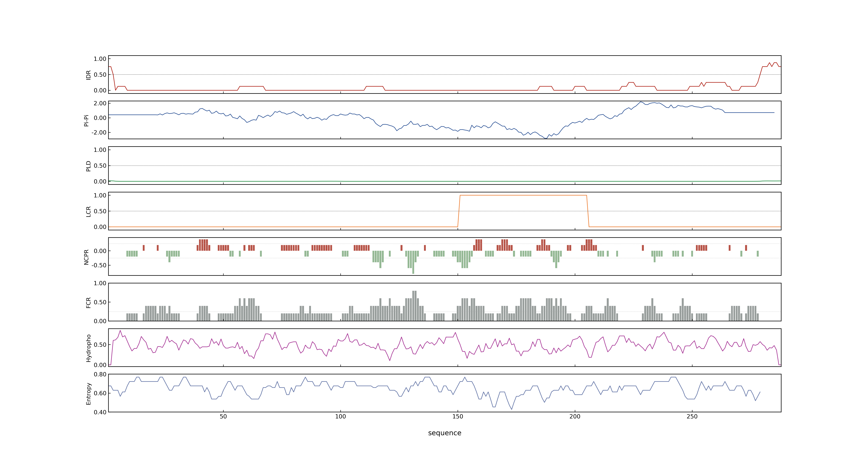This screenshot has width=868, height=463.
Task: Click the Entropy 0.80 tick label
Action: 100,374
